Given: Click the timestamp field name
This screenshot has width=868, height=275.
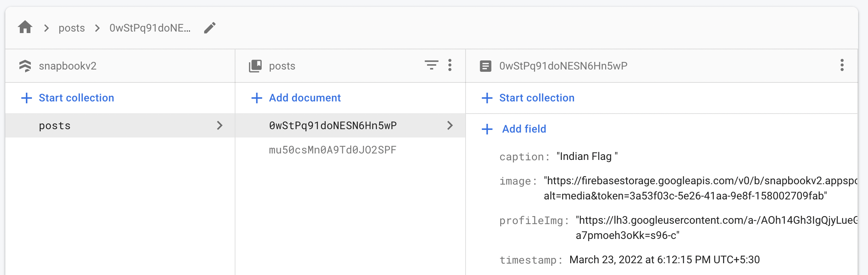Looking at the screenshot, I should coord(531,260).
